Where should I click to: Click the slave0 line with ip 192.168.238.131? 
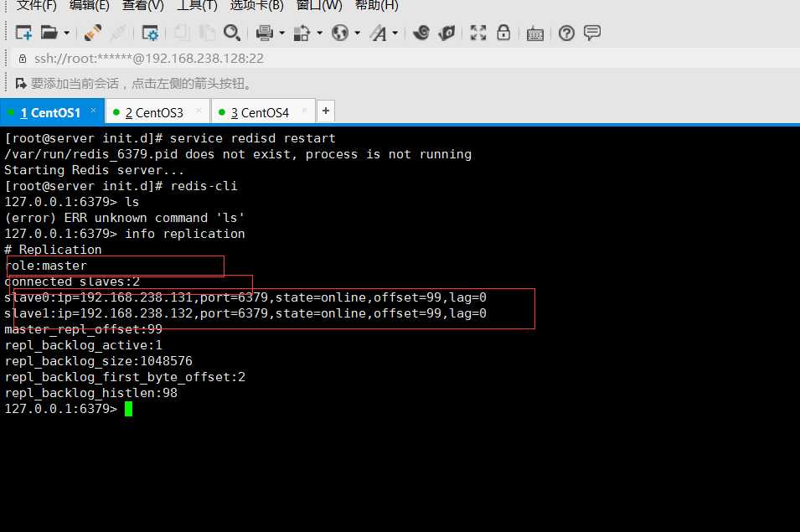[245, 297]
